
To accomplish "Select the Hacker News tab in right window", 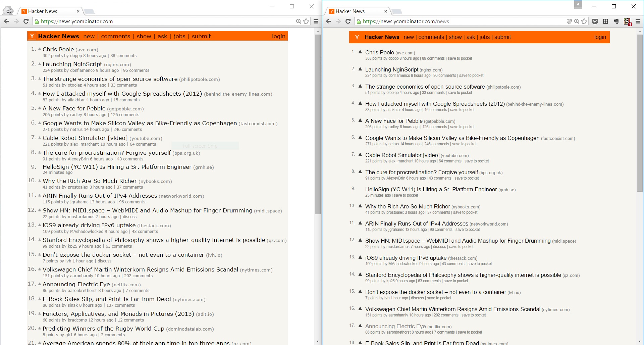I will click(x=358, y=11).
